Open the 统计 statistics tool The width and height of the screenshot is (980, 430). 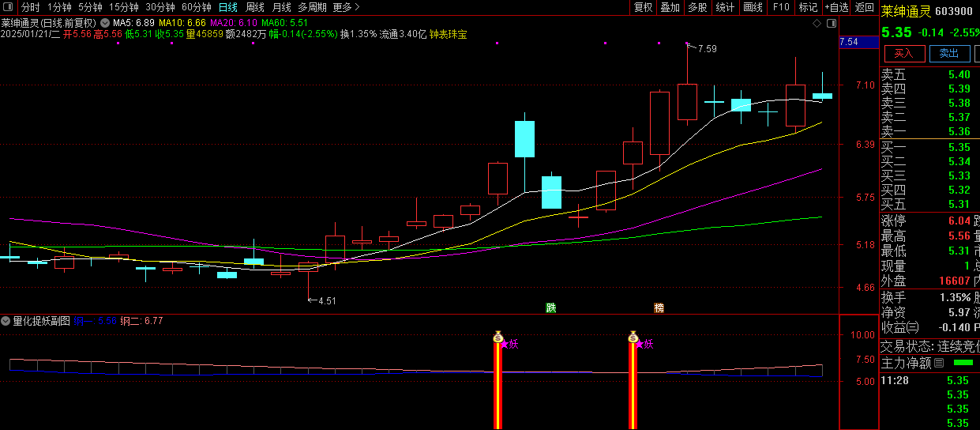(x=724, y=7)
